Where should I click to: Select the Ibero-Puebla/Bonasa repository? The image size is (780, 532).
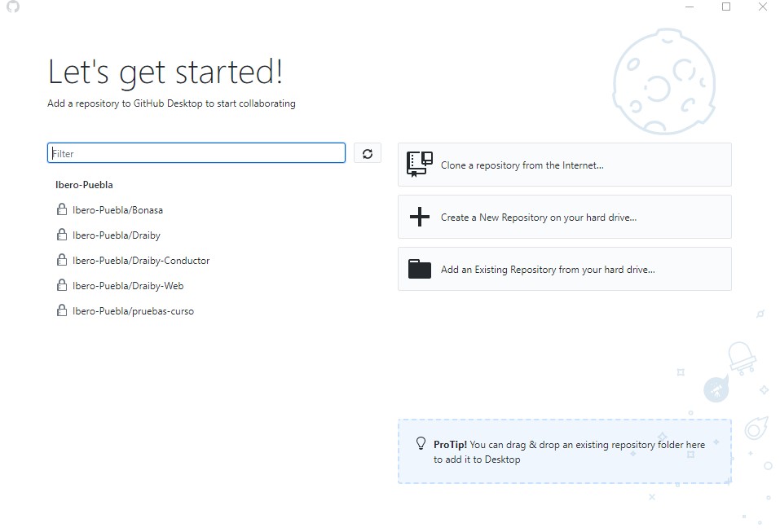click(214, 210)
